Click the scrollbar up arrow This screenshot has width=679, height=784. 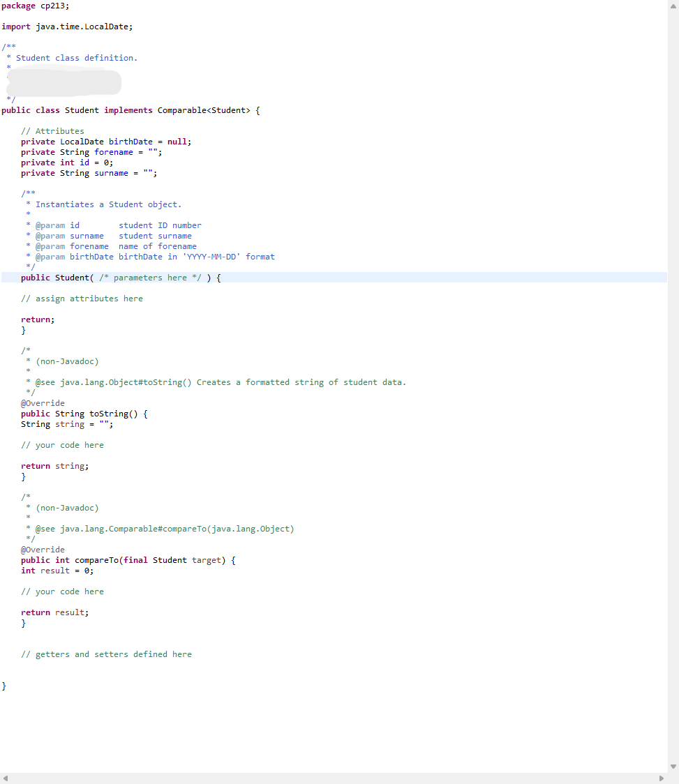pyautogui.click(x=672, y=5)
